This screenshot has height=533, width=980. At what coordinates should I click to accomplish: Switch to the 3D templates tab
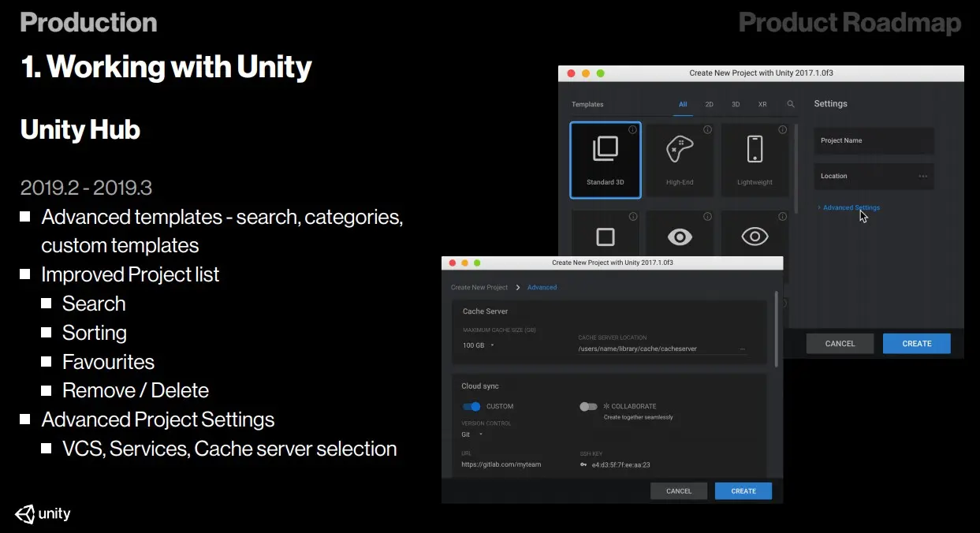click(736, 104)
